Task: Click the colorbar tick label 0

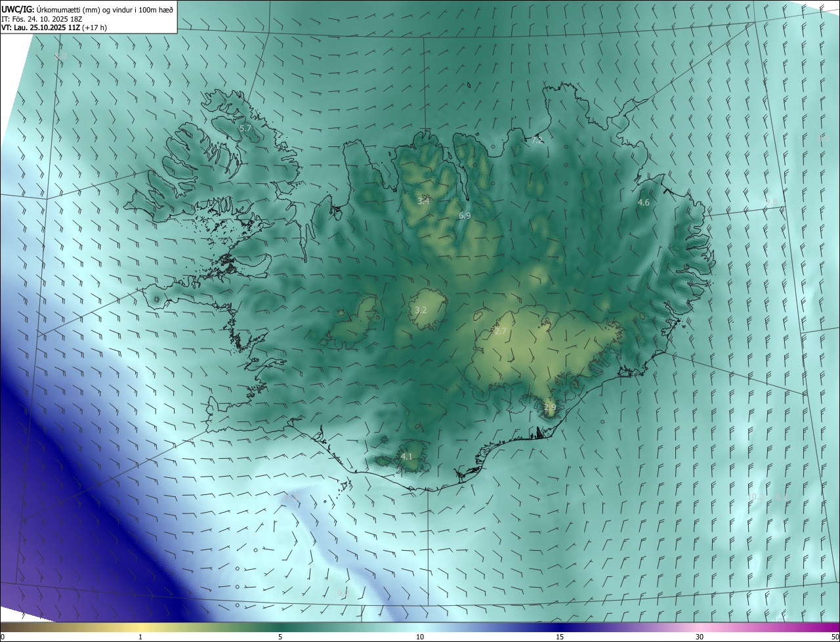Action: click(2, 637)
